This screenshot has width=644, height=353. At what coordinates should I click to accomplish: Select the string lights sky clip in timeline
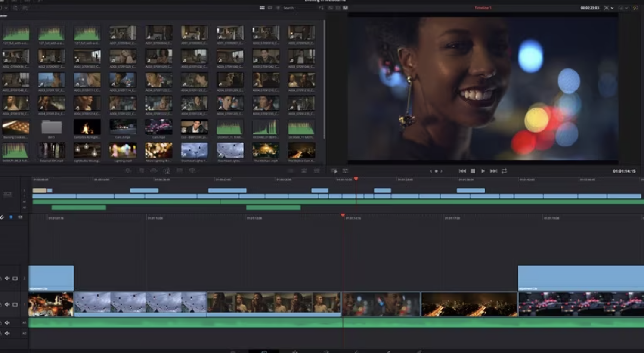click(x=140, y=305)
